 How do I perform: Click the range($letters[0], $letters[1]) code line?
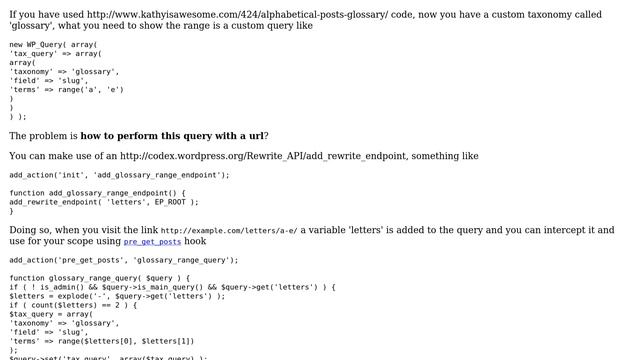click(102, 341)
